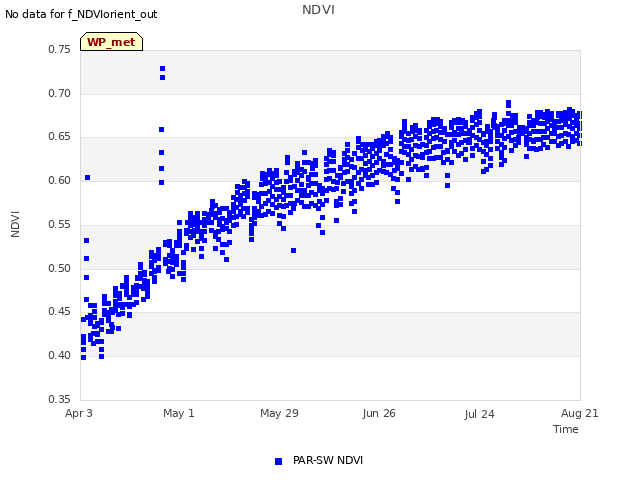
Task: Click the PAR-SW NDVI legend text
Action: click(x=328, y=460)
